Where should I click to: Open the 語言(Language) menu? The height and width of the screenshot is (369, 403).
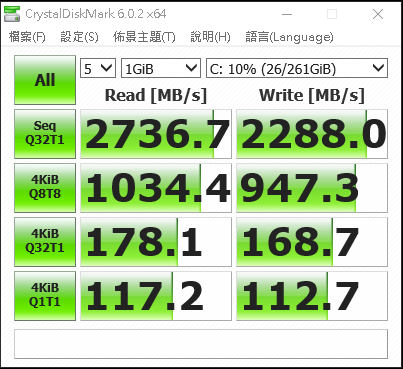(x=289, y=37)
